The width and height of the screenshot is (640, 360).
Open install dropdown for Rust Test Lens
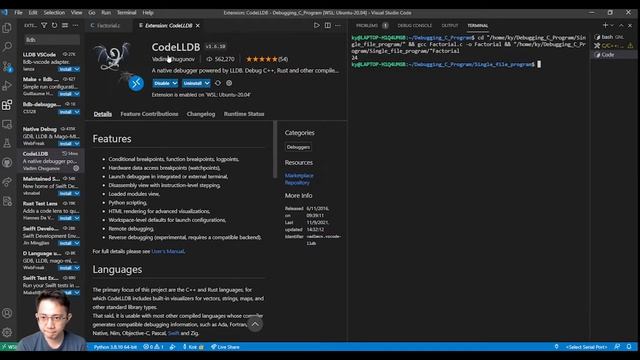click(77, 218)
